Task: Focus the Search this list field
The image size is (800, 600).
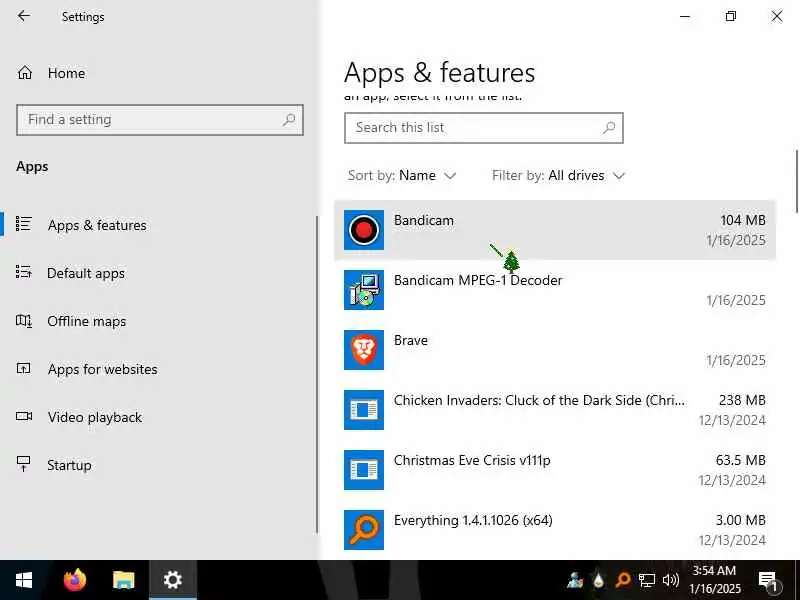Action: pos(484,128)
